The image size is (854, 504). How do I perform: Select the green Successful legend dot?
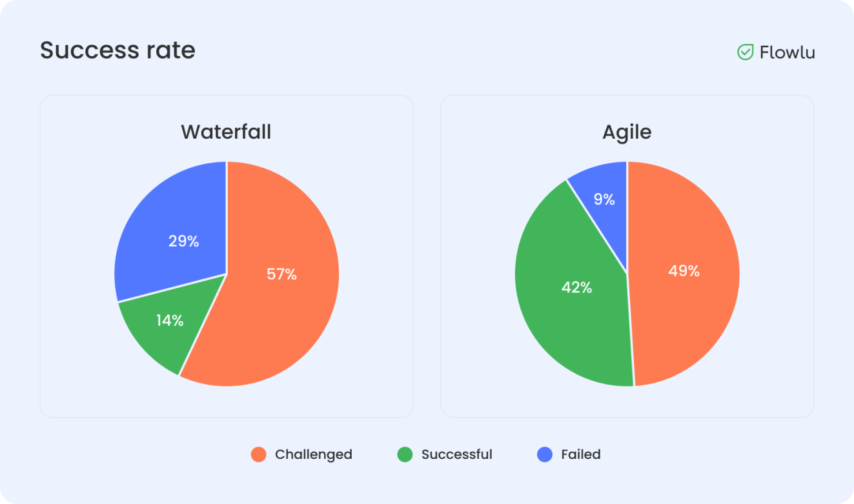tap(405, 454)
